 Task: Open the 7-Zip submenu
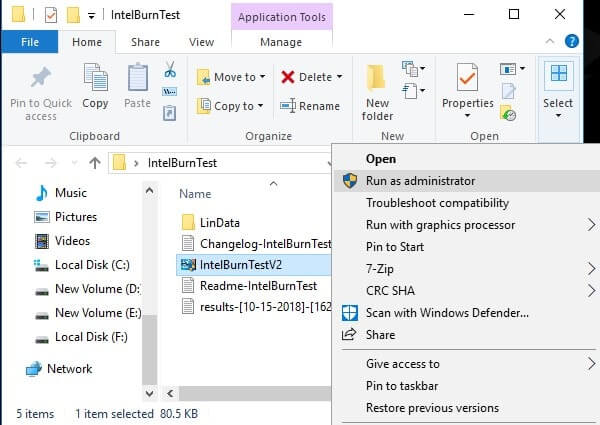[467, 269]
